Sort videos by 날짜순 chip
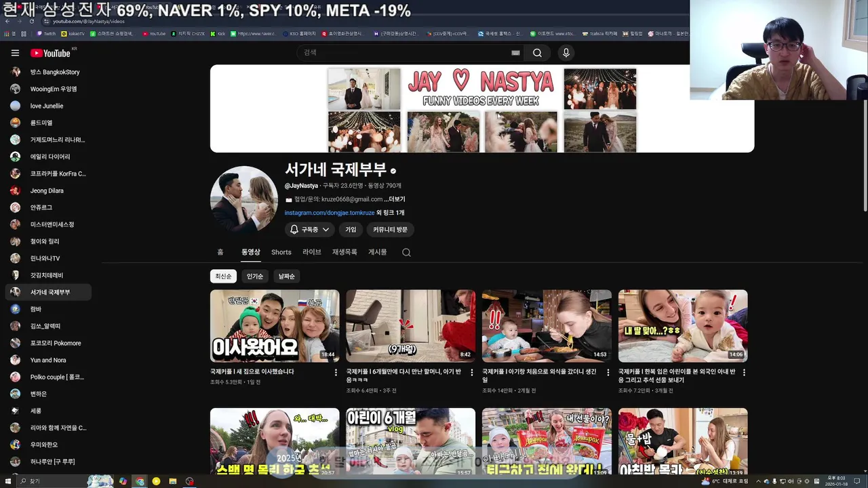Viewport: 868px width, 488px height. pos(287,277)
